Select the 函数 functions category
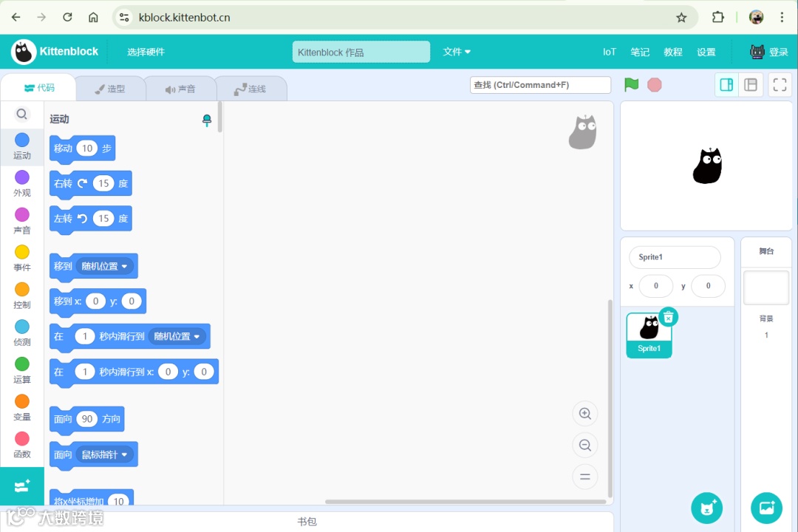The height and width of the screenshot is (532, 798). [x=22, y=445]
